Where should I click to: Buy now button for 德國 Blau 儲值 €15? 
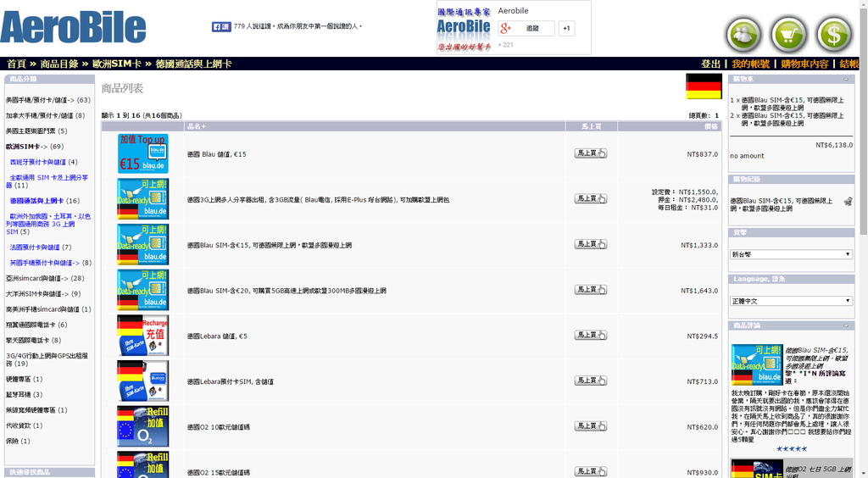click(591, 153)
